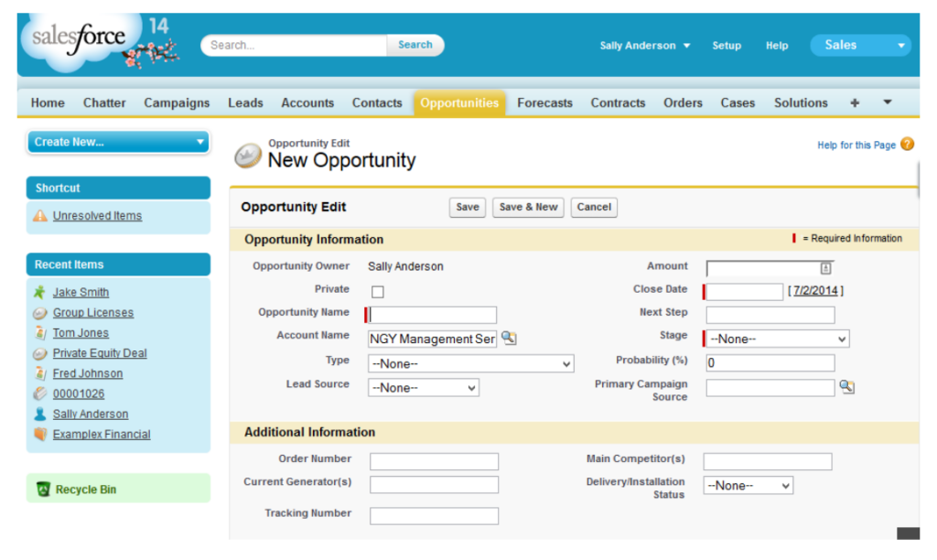Screen dimensions: 937x560
Task: Click the Order Number field
Action: [434, 461]
